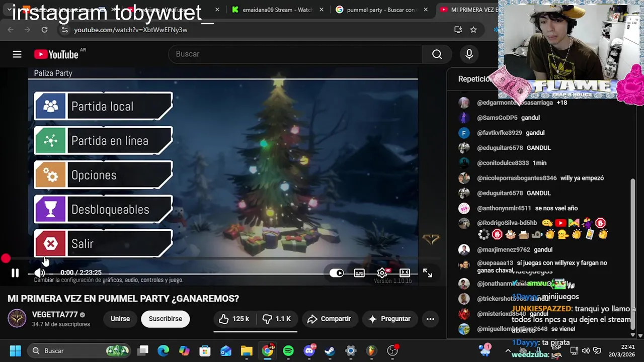Image resolution: width=644 pixels, height=362 pixels.
Task: Enable subtitles in the video player
Action: (x=359, y=273)
